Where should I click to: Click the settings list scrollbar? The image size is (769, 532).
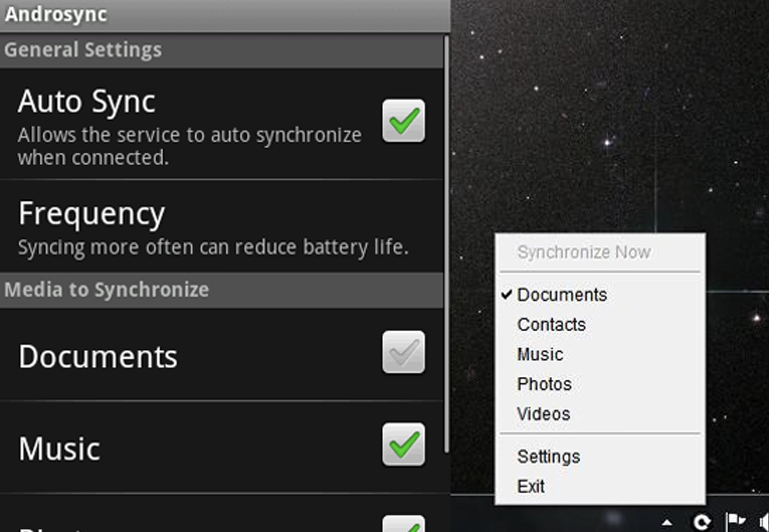click(447, 244)
